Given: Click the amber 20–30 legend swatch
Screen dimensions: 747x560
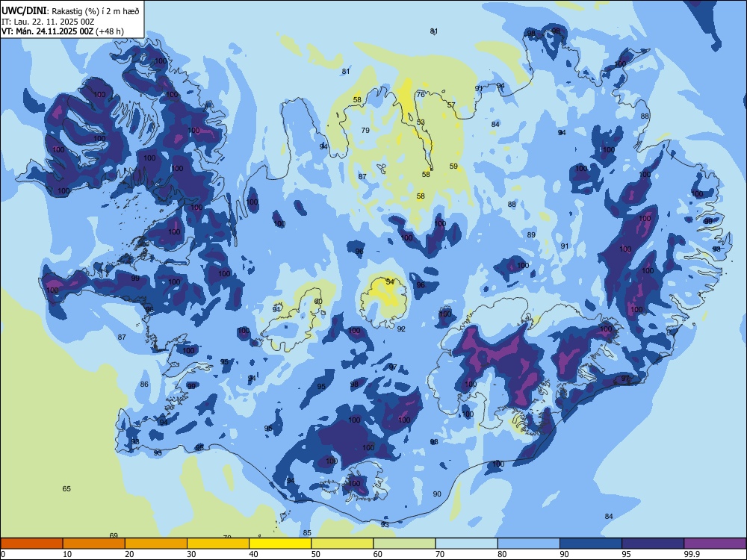Looking at the screenshot, I should (x=156, y=544).
